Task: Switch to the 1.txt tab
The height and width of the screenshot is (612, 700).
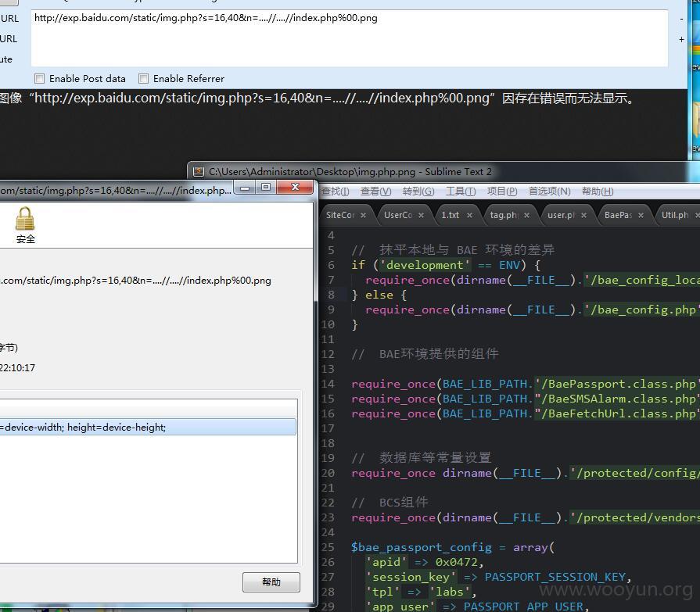Action: coord(450,215)
